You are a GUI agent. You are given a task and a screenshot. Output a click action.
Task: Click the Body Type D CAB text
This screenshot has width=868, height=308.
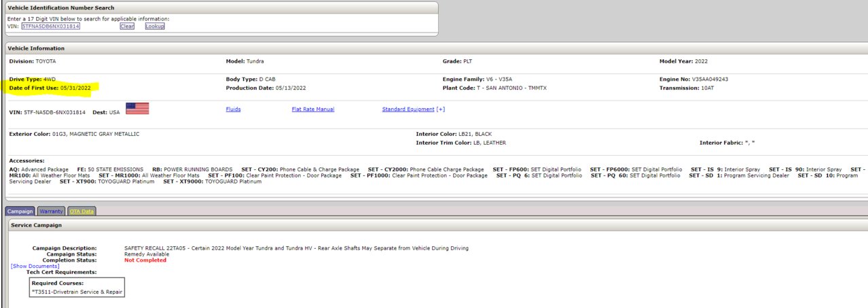[251, 79]
